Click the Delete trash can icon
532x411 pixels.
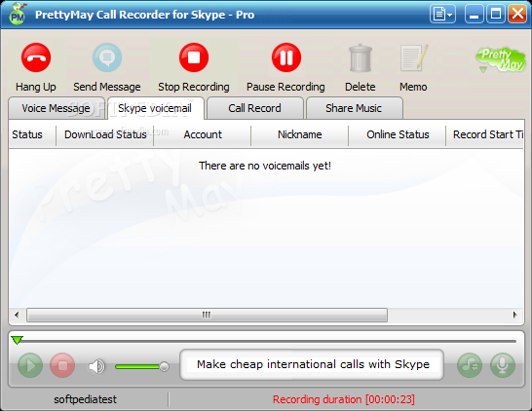point(361,57)
